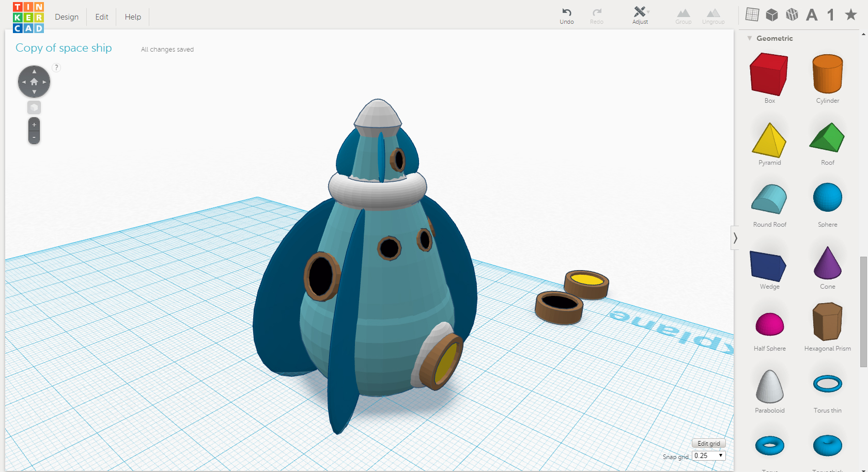The width and height of the screenshot is (868, 472).
Task: Rotate view down with bottom arrow
Action: [x=34, y=92]
